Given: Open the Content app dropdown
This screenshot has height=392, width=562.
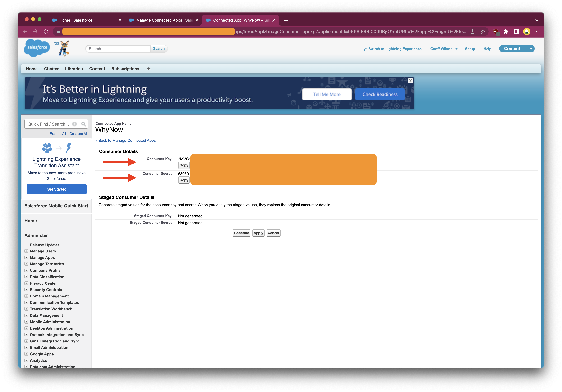Looking at the screenshot, I should click(x=517, y=48).
